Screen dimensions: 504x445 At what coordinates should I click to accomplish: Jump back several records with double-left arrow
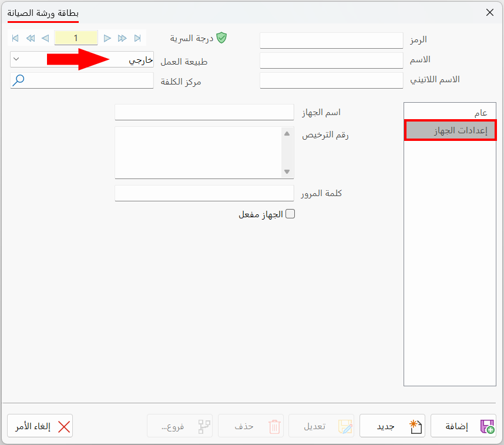click(x=31, y=38)
